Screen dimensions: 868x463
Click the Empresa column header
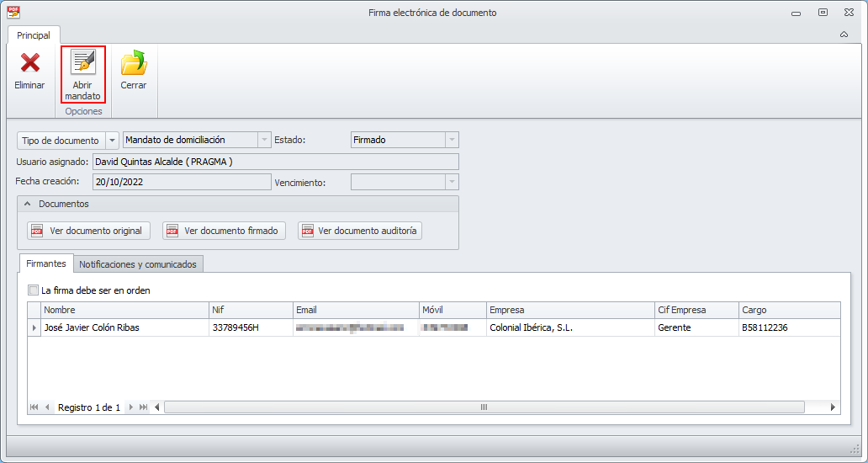(x=571, y=310)
